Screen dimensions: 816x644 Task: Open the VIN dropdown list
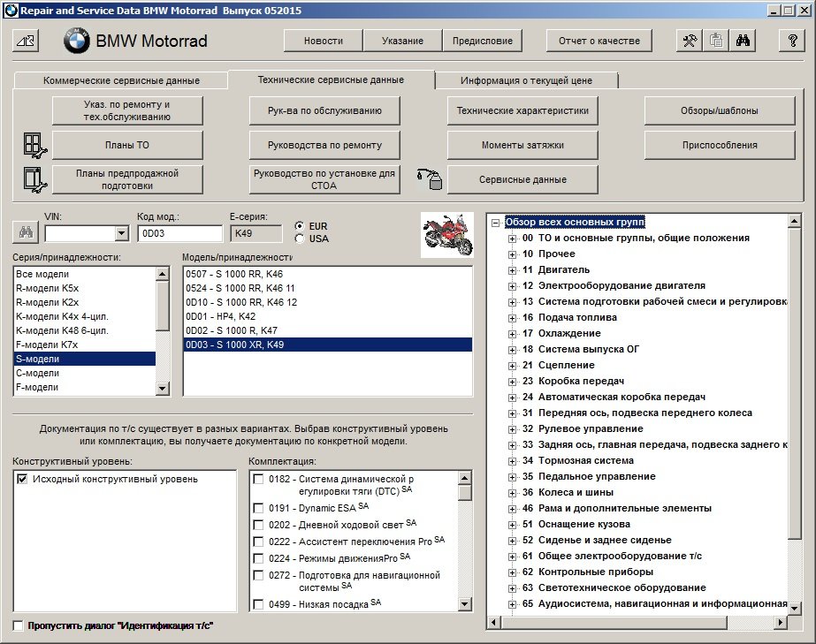(122, 233)
